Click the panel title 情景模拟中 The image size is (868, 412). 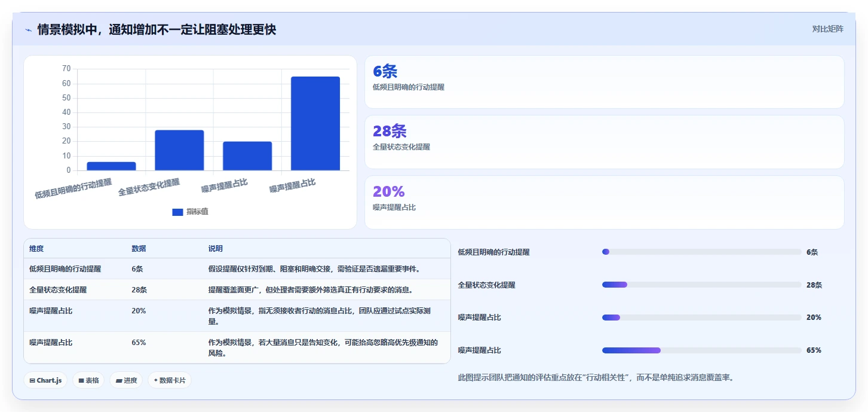pos(157,29)
